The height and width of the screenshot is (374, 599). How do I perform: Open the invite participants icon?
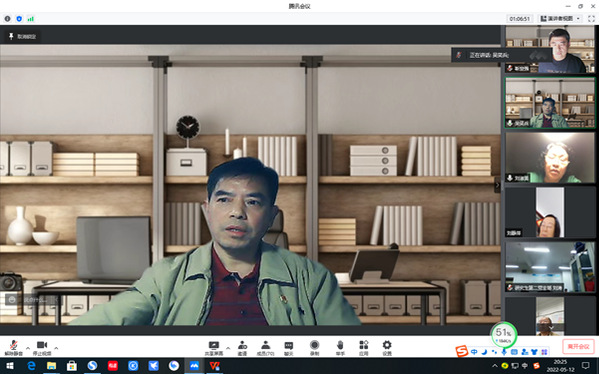click(242, 348)
